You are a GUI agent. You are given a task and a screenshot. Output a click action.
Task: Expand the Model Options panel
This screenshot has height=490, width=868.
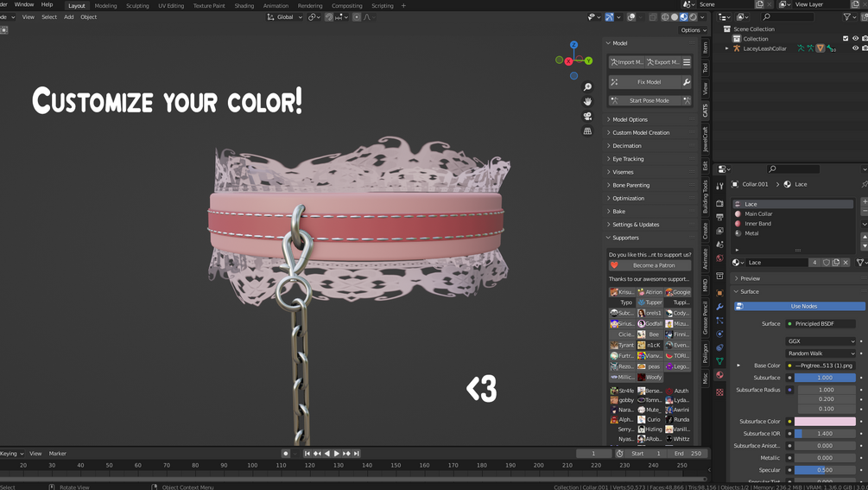(x=630, y=119)
